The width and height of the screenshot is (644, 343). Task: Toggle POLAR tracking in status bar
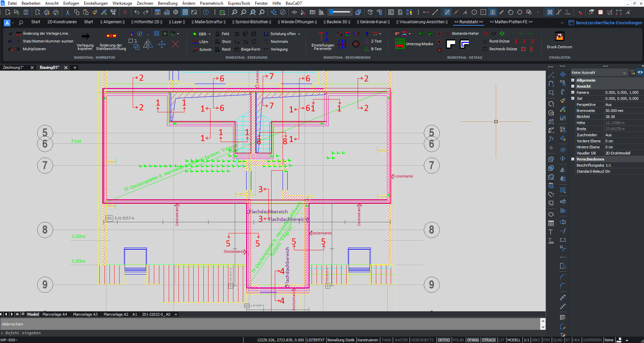click(458, 340)
